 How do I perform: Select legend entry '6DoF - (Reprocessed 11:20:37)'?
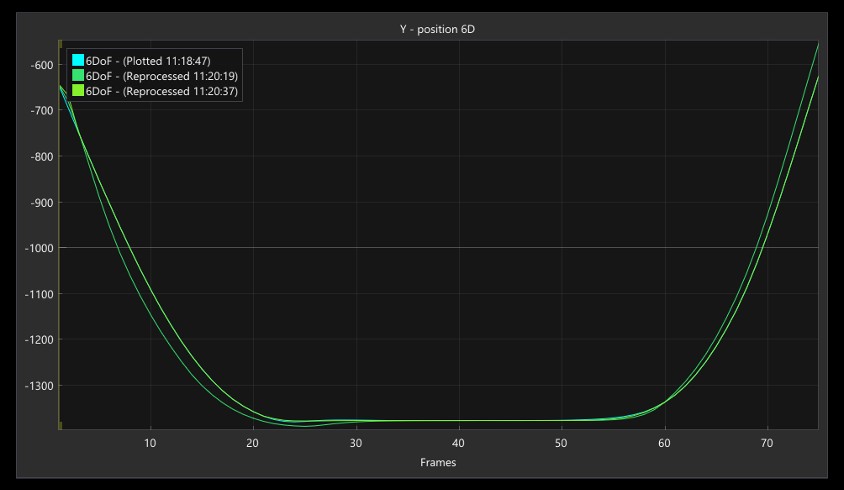pyautogui.click(x=161, y=91)
